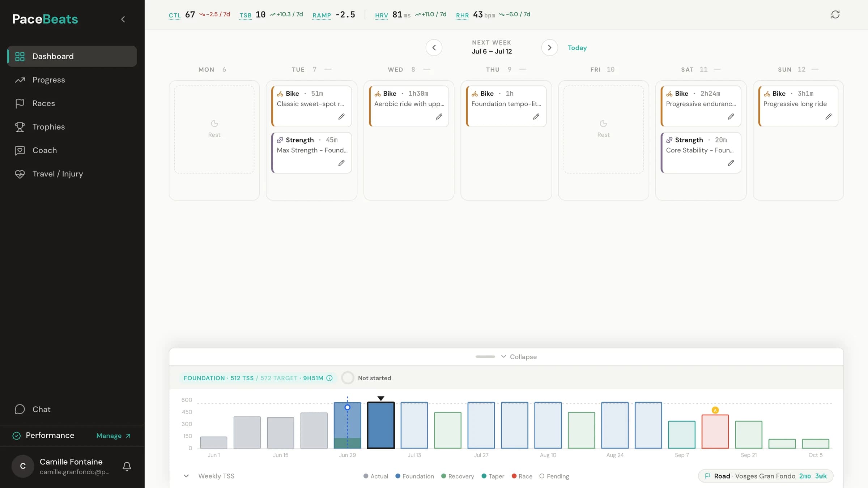Open the Coach section
The image size is (868, 488).
tap(72, 150)
